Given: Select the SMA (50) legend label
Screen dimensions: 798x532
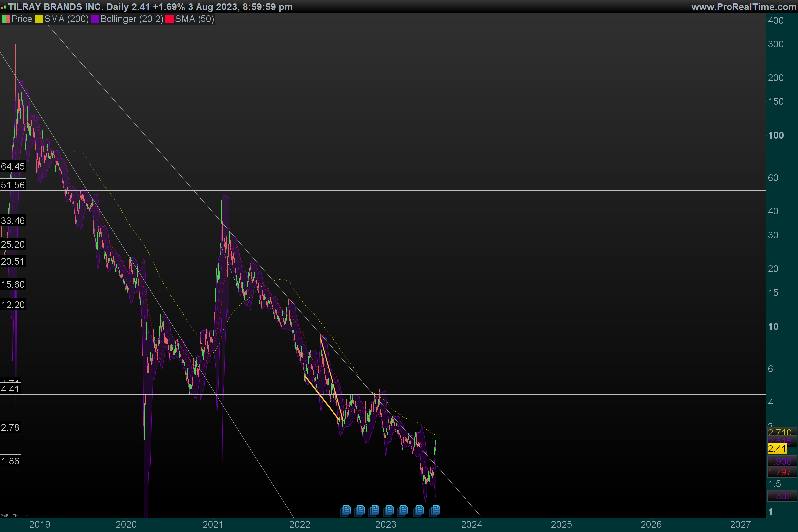Looking at the screenshot, I should (x=195, y=19).
